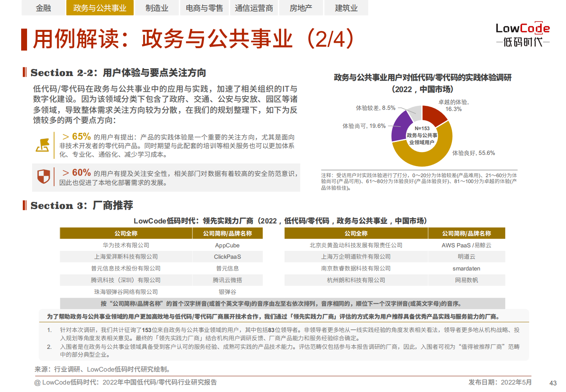
Task: Select the 腾讯科技（深圳）有限公司 cell
Action: click(x=126, y=280)
